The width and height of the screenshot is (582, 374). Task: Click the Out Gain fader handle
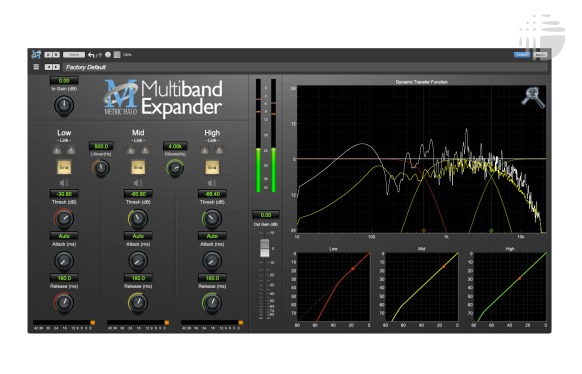pos(265,248)
